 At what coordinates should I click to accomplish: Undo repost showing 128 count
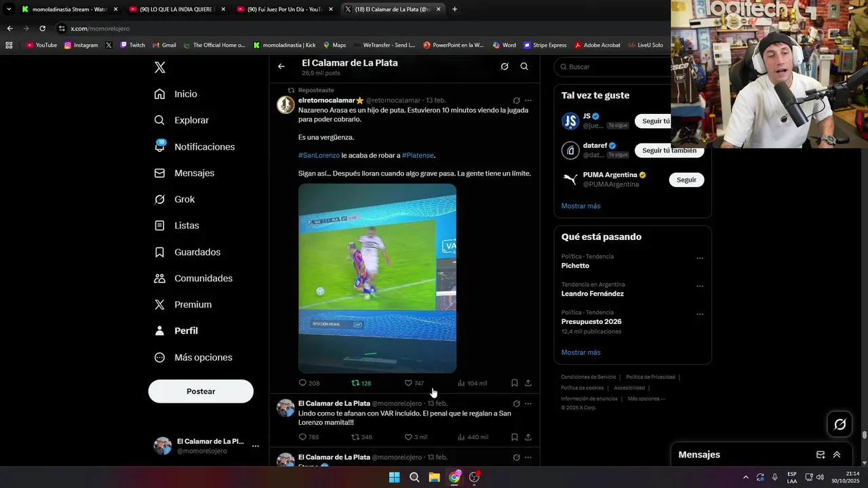361,383
